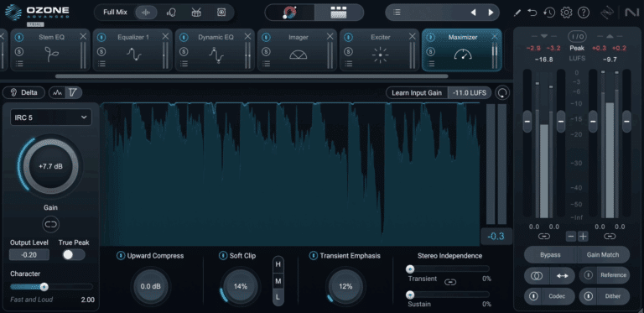Click the Bypass button
644x313 pixels.
tap(550, 255)
